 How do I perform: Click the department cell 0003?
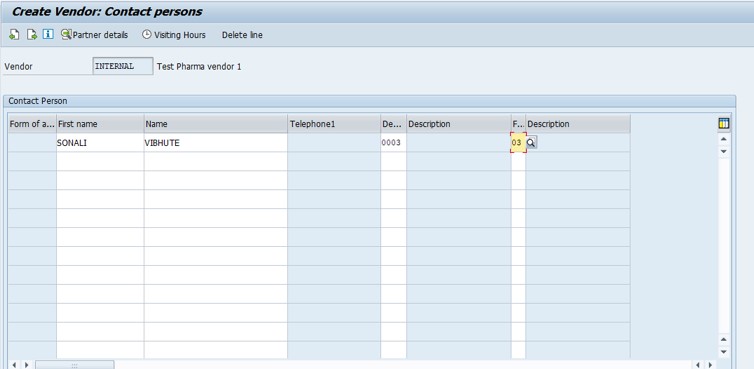pyautogui.click(x=393, y=143)
